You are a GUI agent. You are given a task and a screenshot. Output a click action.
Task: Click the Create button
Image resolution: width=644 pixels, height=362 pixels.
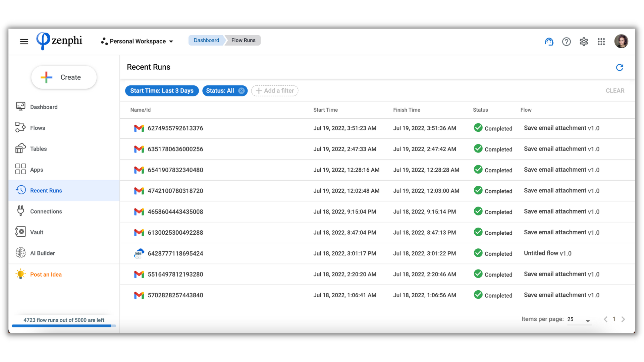tap(64, 77)
